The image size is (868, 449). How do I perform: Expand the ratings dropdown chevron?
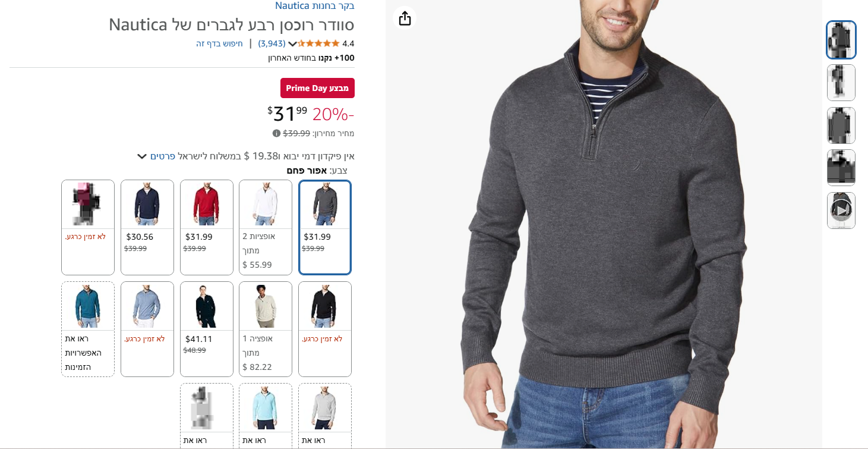point(292,43)
